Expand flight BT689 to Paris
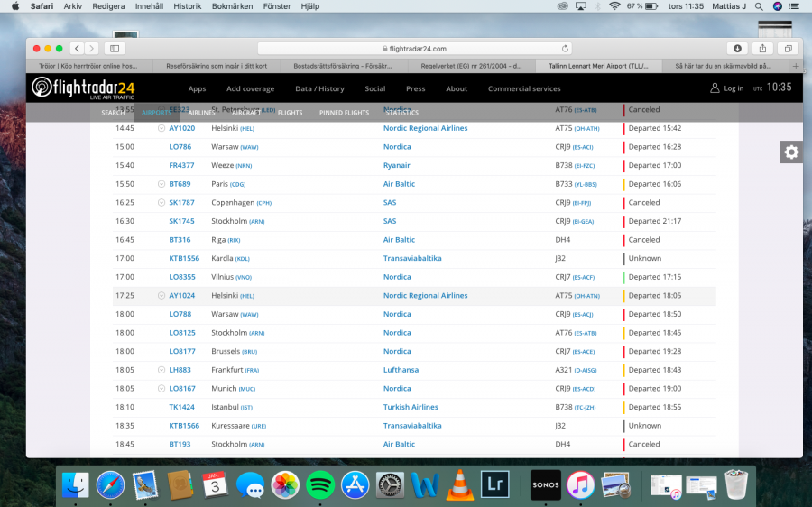This screenshot has width=812, height=507. tap(161, 184)
